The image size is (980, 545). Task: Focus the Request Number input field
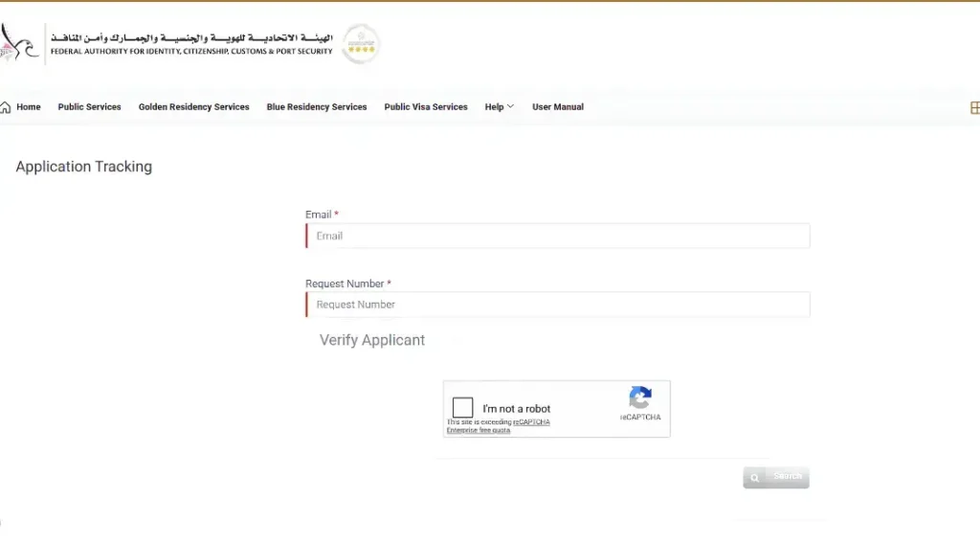558,305
